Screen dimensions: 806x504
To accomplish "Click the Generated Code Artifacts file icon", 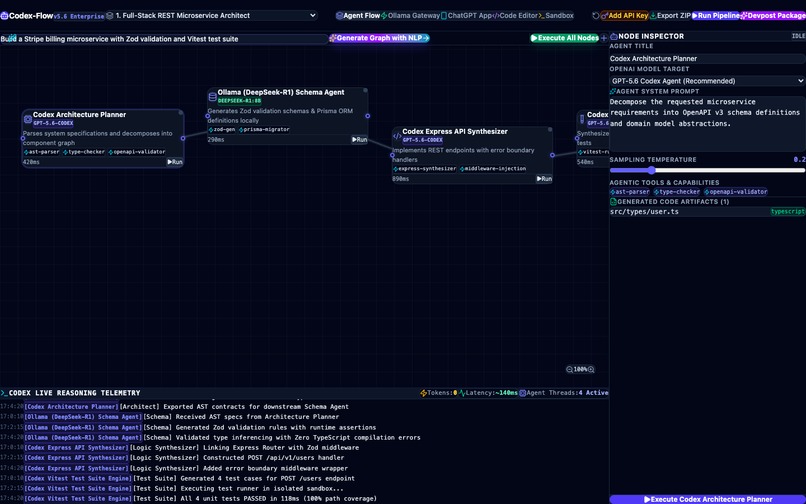I will click(x=613, y=202).
